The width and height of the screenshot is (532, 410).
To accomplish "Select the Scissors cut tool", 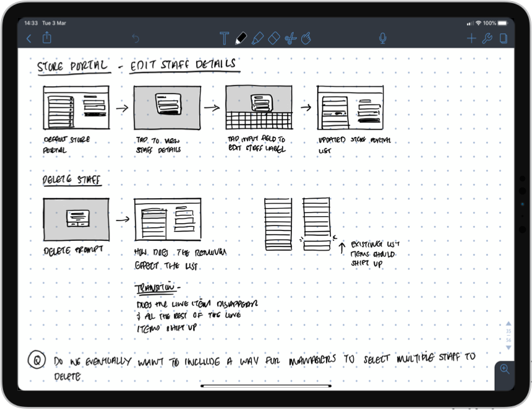I will [x=290, y=38].
